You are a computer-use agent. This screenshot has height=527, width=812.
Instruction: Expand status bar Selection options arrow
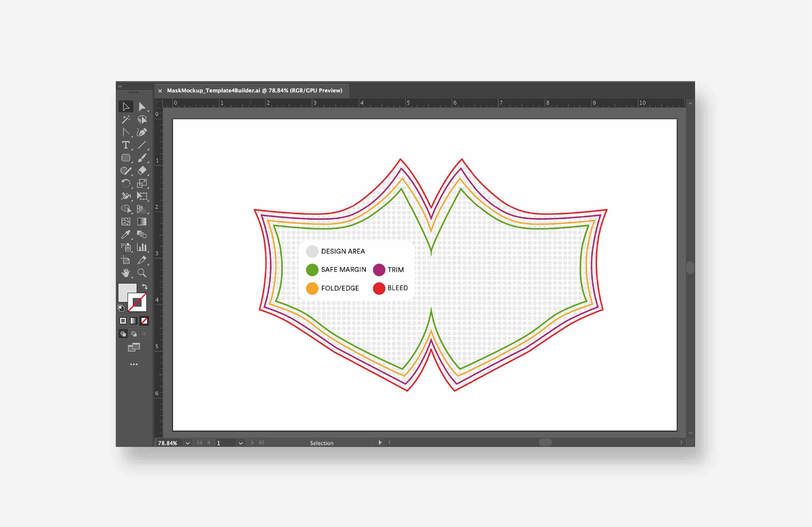[x=380, y=442]
